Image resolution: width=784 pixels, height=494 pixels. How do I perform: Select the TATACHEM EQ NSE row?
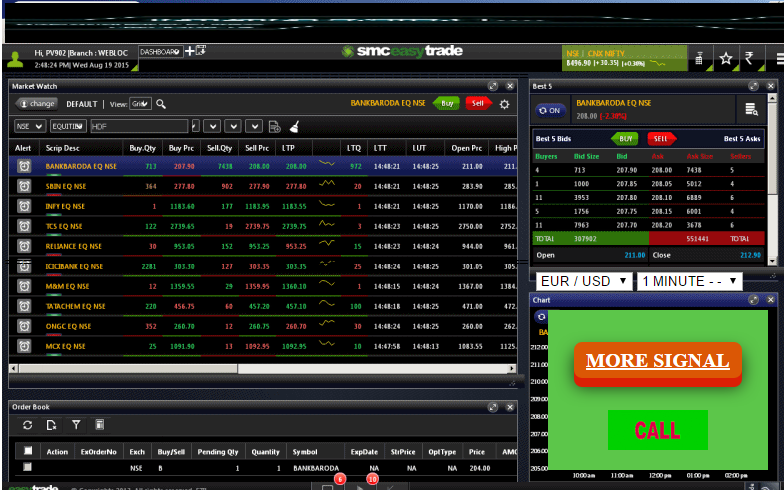tap(262, 306)
